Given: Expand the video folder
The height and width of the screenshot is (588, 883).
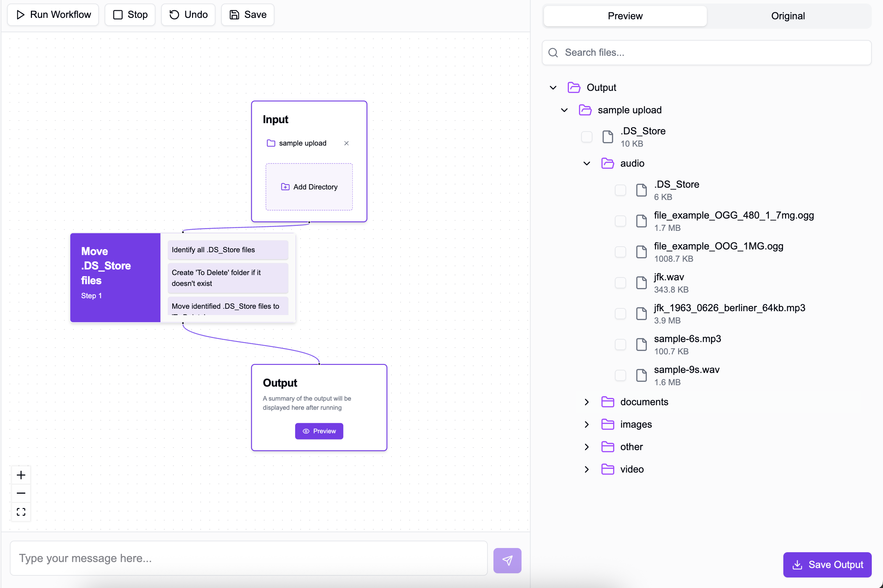Looking at the screenshot, I should click(587, 469).
